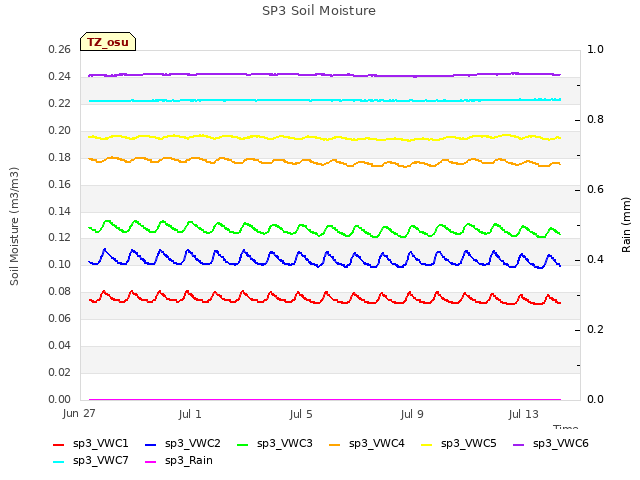
Task: Click the 0.26 left axis value
Action: coord(60,49)
